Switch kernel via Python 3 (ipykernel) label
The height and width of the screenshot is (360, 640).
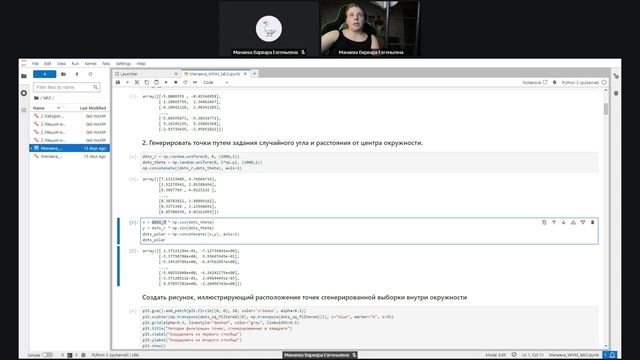(x=580, y=82)
